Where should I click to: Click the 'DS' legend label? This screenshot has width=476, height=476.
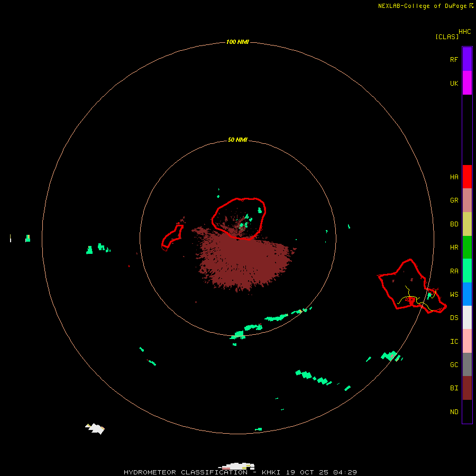[454, 317]
